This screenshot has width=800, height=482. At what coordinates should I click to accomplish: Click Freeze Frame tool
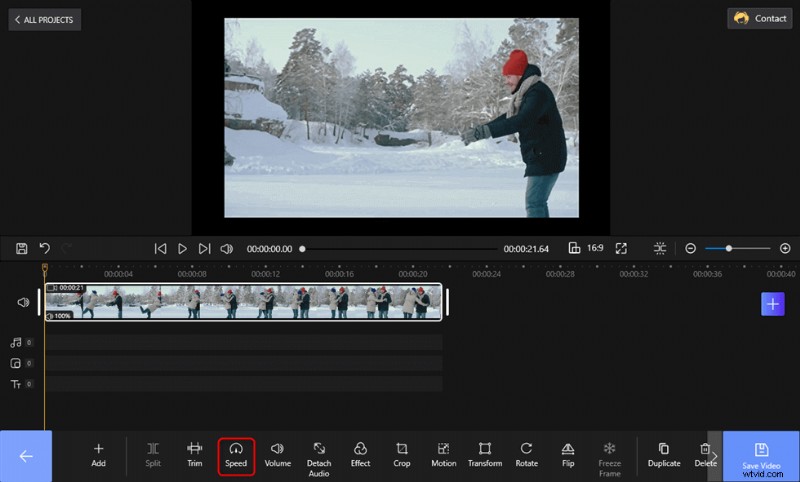(610, 460)
